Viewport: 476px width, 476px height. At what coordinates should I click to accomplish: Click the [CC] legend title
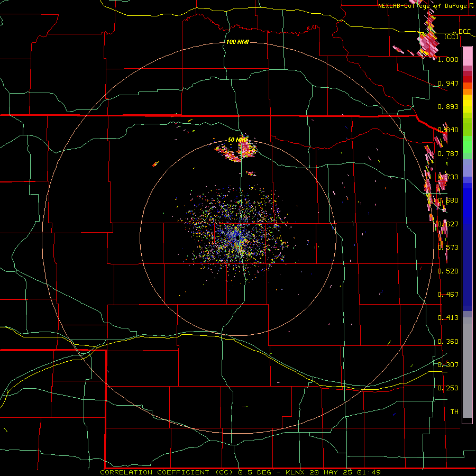[x=452, y=36]
